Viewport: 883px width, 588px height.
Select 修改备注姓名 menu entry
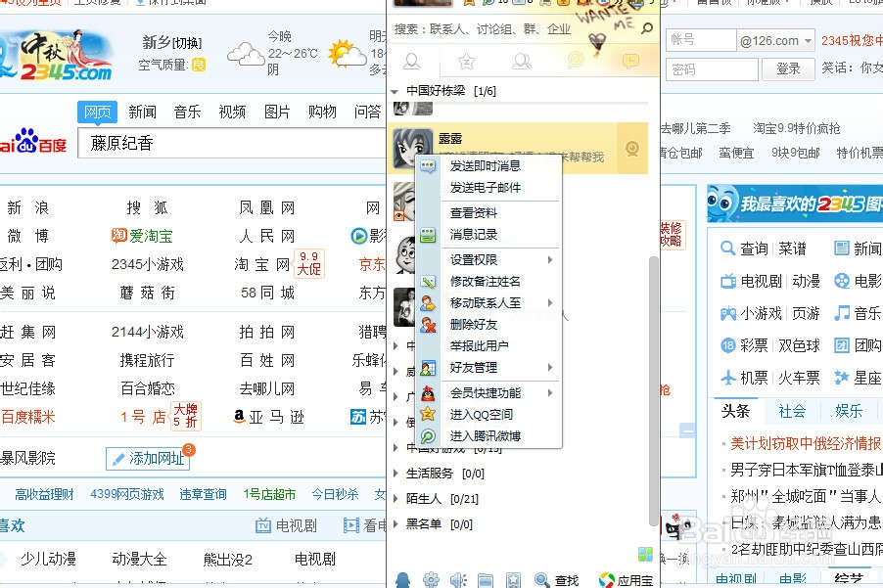[486, 282]
